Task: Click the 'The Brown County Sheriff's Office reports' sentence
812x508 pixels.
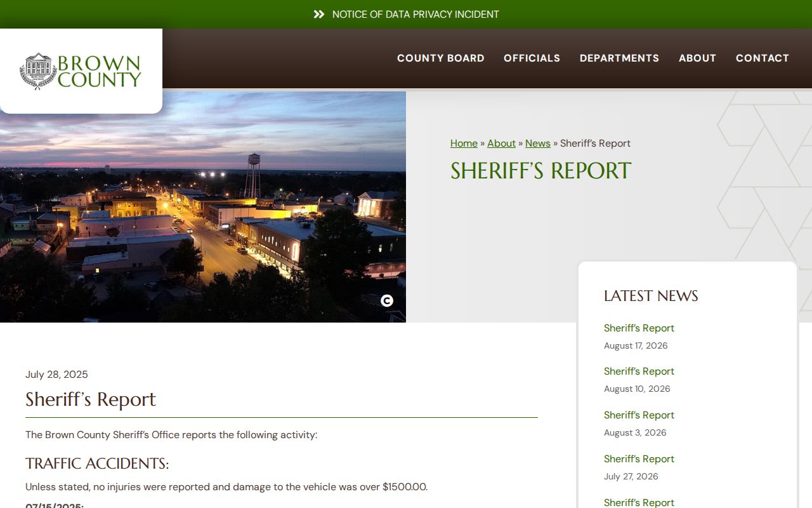Action: point(171,435)
